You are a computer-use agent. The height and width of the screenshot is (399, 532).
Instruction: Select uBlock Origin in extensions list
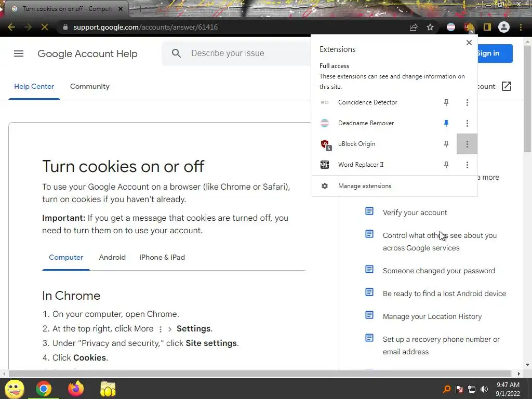[356, 144]
